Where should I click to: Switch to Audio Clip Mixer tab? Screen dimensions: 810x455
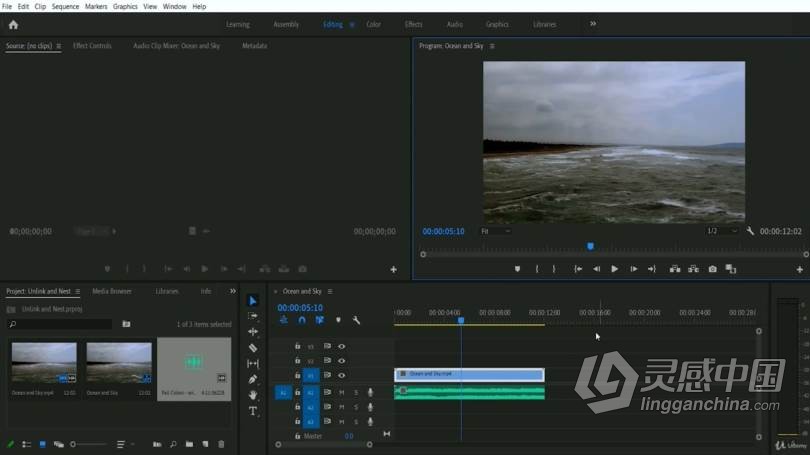pyautogui.click(x=176, y=46)
